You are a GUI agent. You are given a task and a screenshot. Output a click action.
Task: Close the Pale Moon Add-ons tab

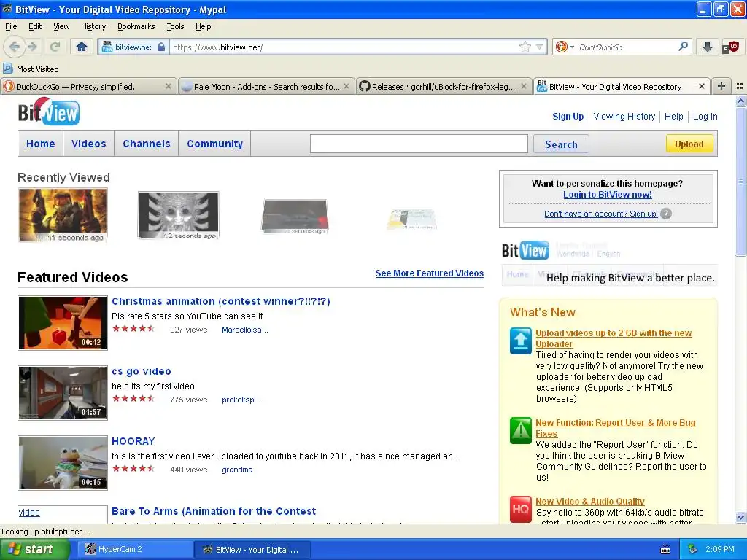coord(347,86)
